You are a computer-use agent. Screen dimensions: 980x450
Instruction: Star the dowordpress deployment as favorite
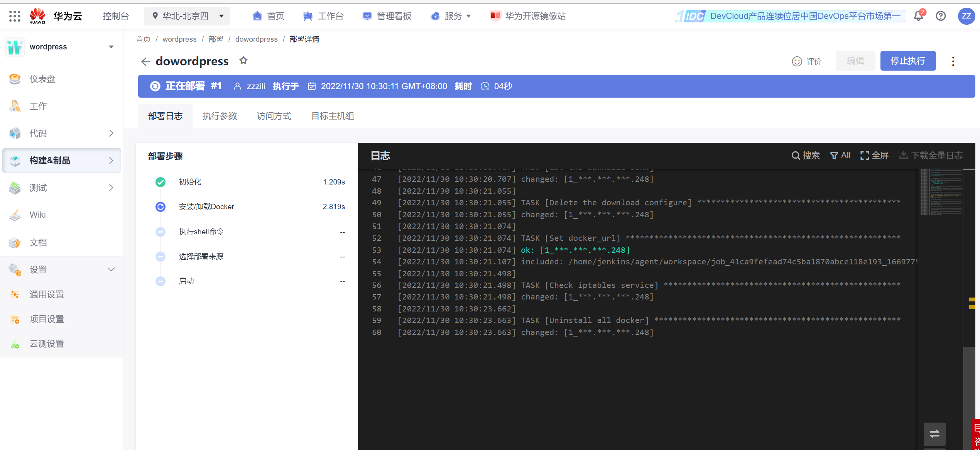[x=243, y=61]
